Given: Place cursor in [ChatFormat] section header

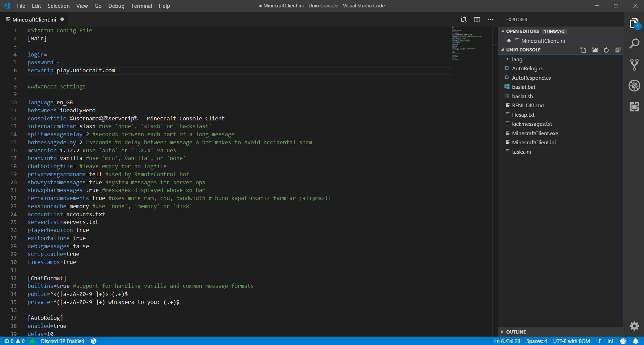Looking at the screenshot, I should [47, 278].
